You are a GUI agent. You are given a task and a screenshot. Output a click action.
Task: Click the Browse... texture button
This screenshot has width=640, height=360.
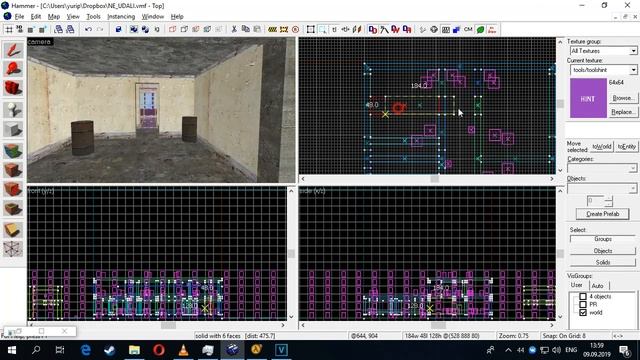623,98
